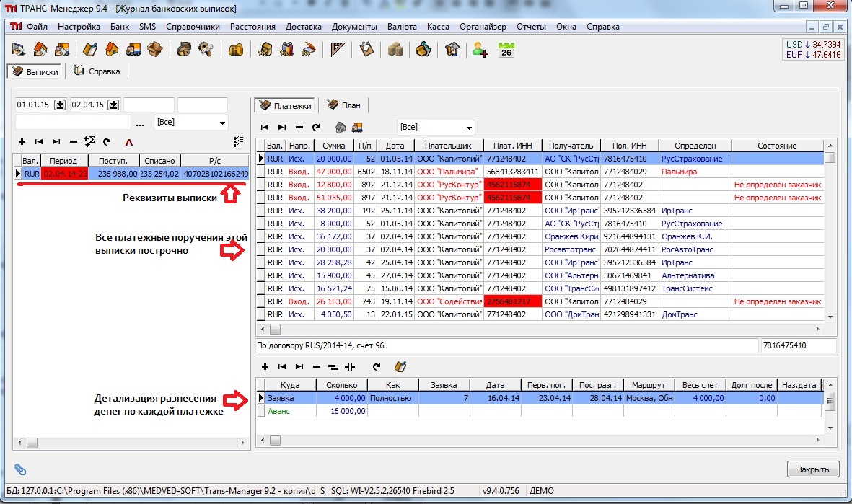Screen dimensions: 852x504
Task: Click the clipboard icon in the main toolbar
Action: 366,50
